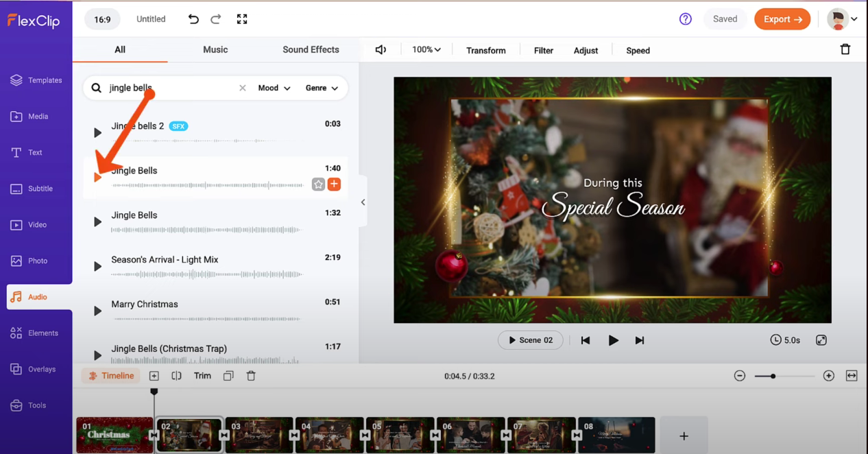Open the Transform options
Screen dimensions: 868x454
pyautogui.click(x=486, y=50)
